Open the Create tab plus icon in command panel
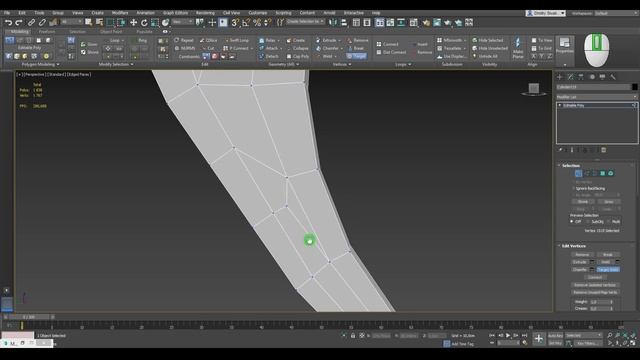640x360 pixels. (x=560, y=77)
